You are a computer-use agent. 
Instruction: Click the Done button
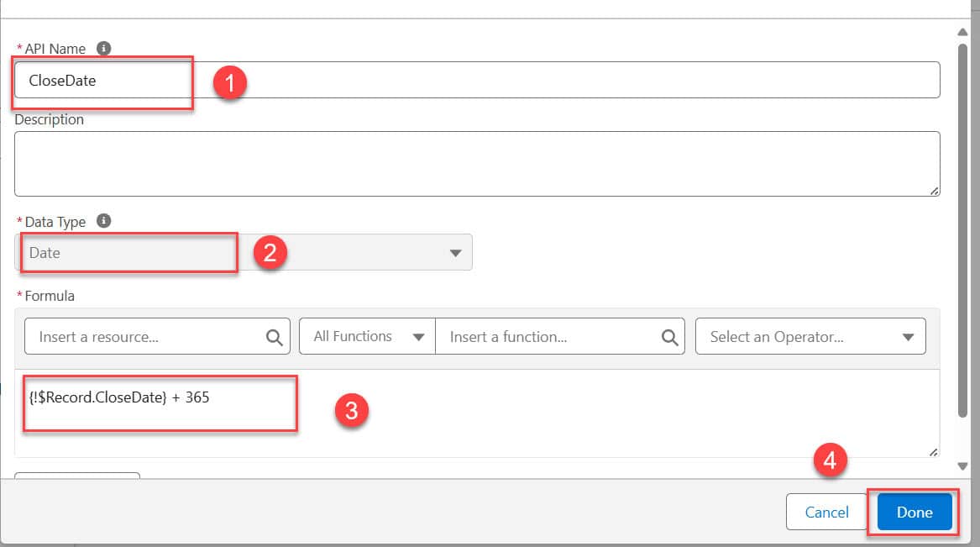click(x=914, y=512)
